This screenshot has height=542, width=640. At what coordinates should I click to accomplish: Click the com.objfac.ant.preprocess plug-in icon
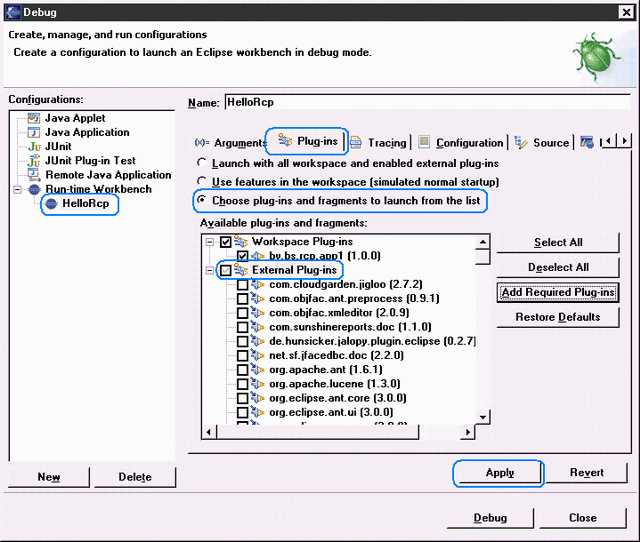tap(258, 298)
